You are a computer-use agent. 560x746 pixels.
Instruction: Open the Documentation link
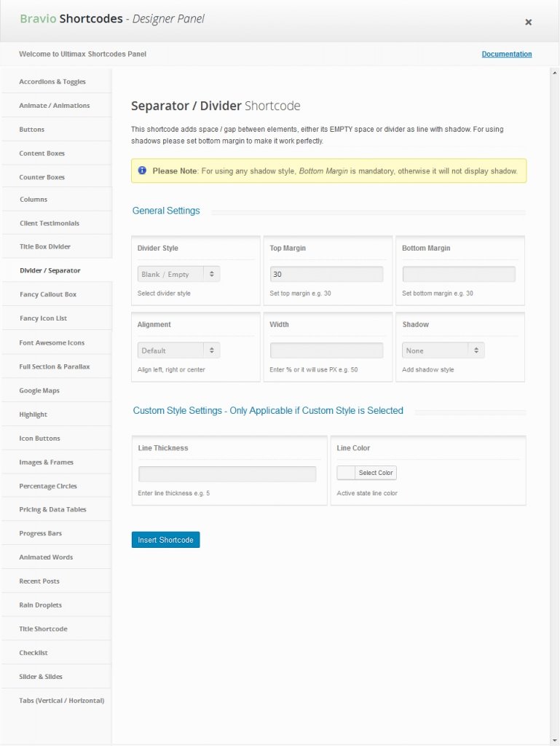pos(507,54)
